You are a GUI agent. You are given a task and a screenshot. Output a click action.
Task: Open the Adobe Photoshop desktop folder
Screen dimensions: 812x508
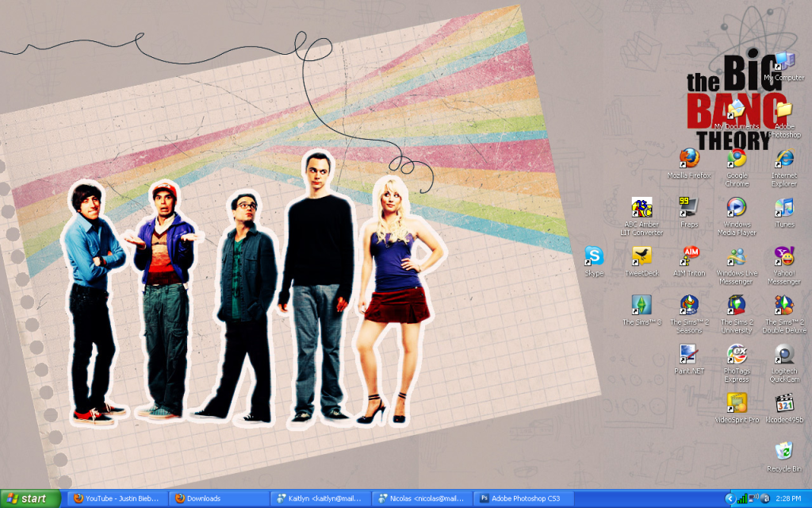[x=784, y=119]
